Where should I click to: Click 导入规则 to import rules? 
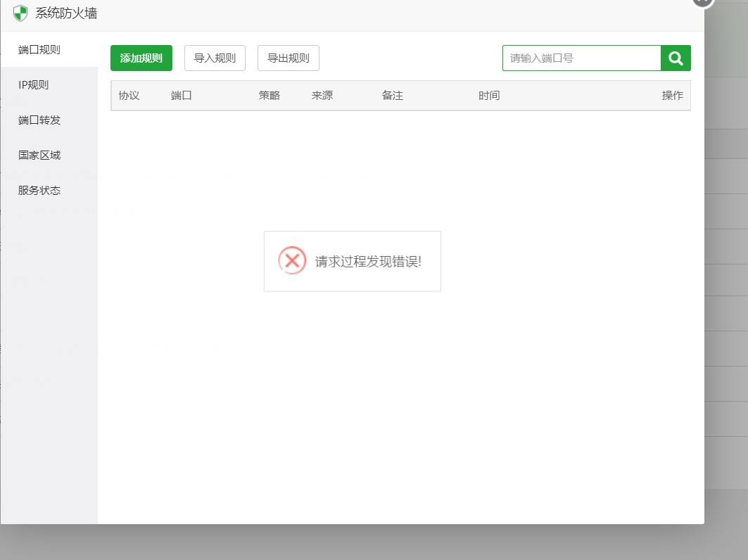[x=215, y=58]
